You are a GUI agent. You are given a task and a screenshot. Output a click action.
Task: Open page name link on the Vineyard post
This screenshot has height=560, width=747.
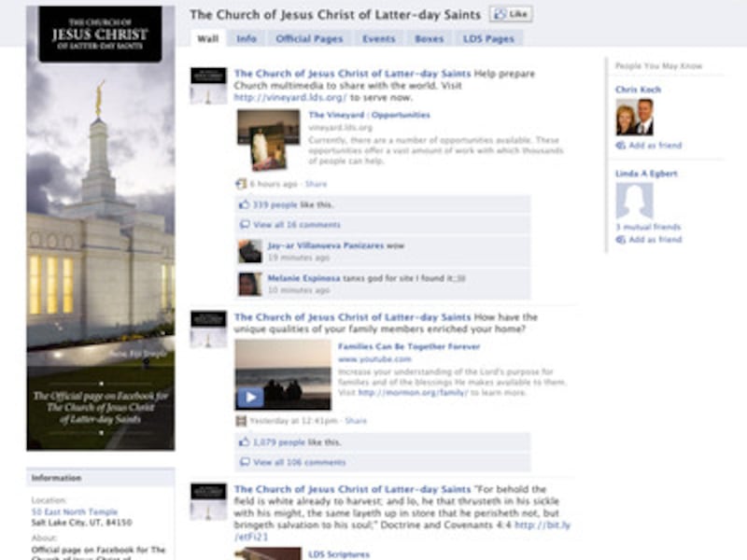click(x=352, y=74)
